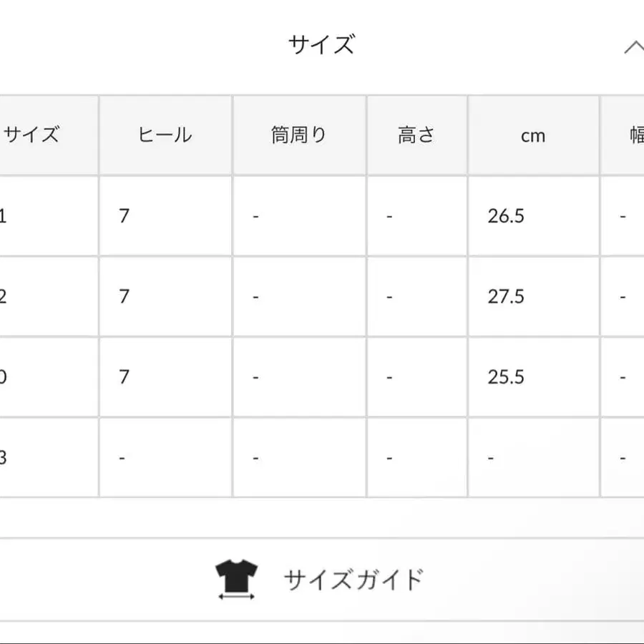Click the 高さ column header
The image size is (644, 644).
pyautogui.click(x=416, y=135)
